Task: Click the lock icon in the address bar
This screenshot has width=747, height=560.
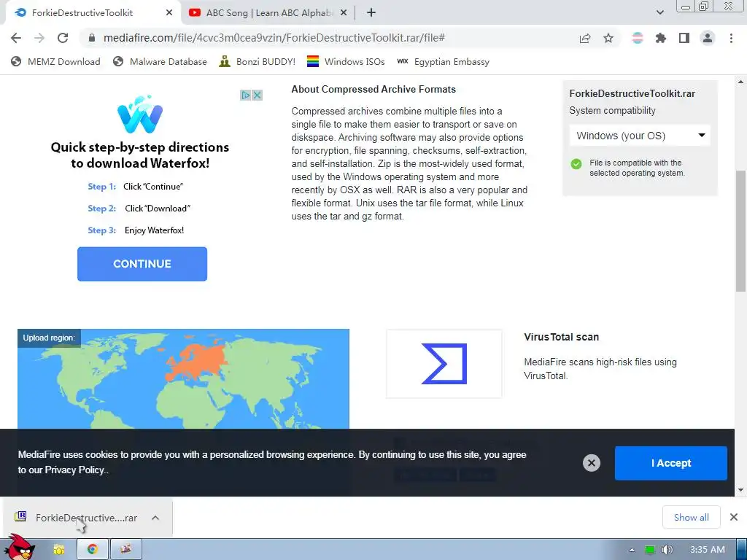Action: coord(92,38)
